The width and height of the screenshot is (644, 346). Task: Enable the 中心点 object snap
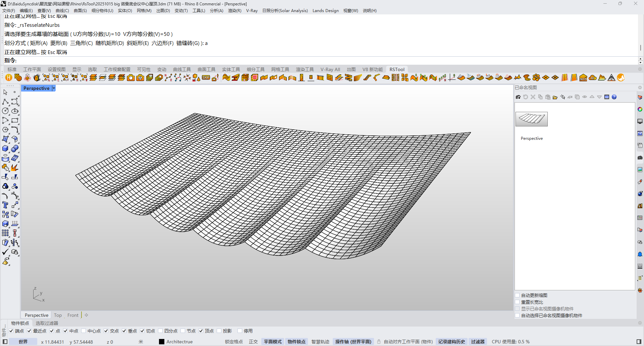point(84,331)
